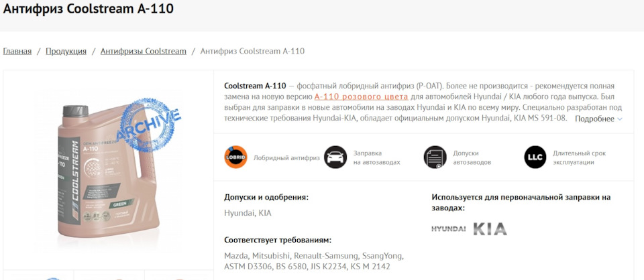Click the document icon for Допуски автозаводов
This screenshot has width=644, height=280.
(435, 157)
